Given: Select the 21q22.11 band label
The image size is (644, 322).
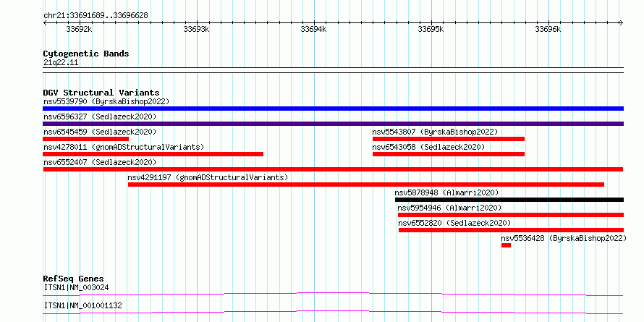Looking at the screenshot, I should [61, 63].
